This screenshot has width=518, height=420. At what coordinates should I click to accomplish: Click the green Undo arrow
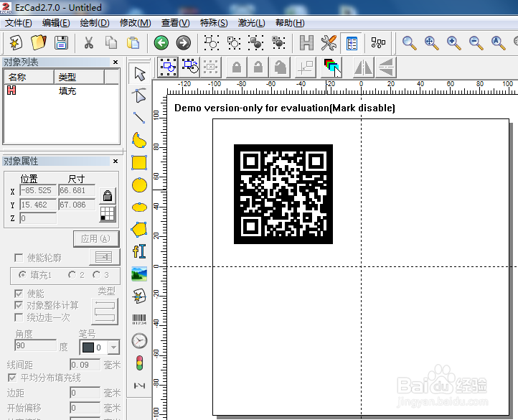(x=161, y=42)
